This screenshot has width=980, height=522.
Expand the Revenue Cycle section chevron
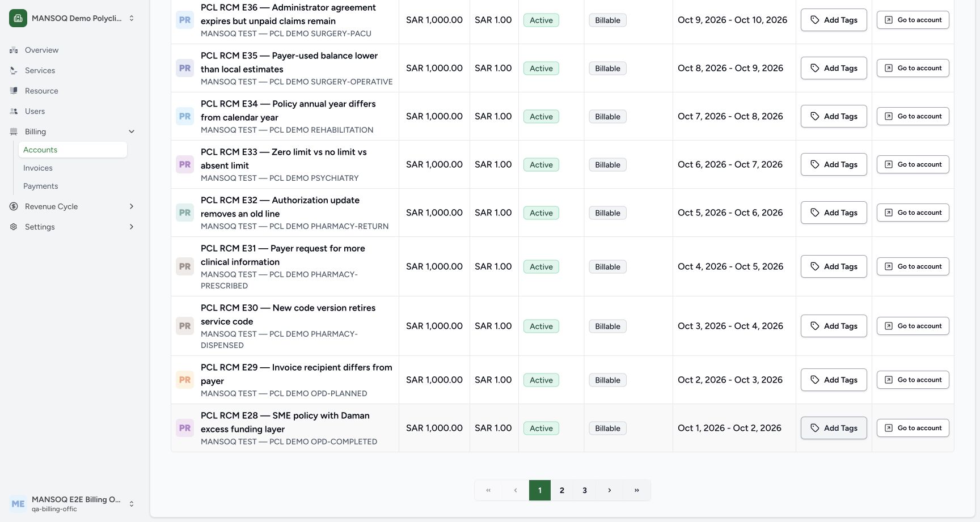132,206
